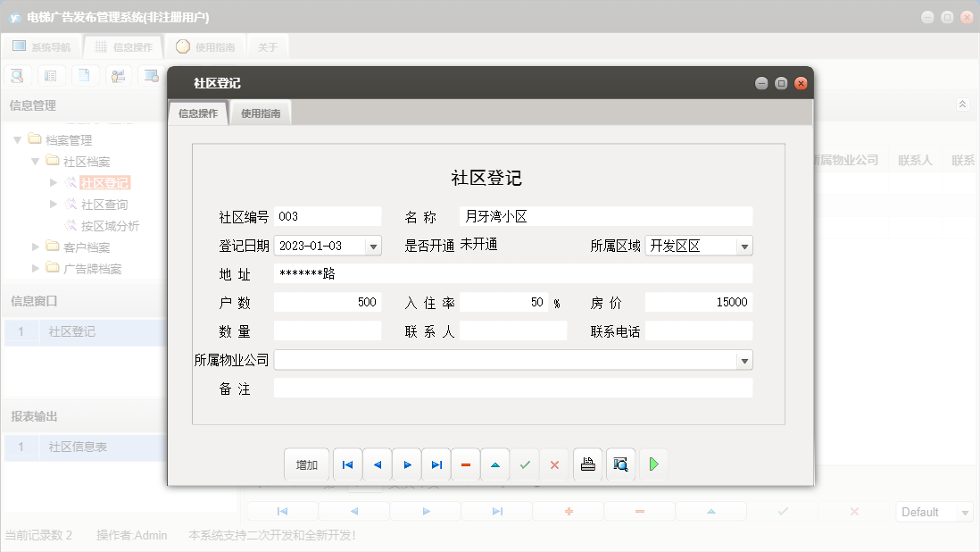Click the operator presentation icon on main toolbar
980x552 pixels.
(x=118, y=75)
